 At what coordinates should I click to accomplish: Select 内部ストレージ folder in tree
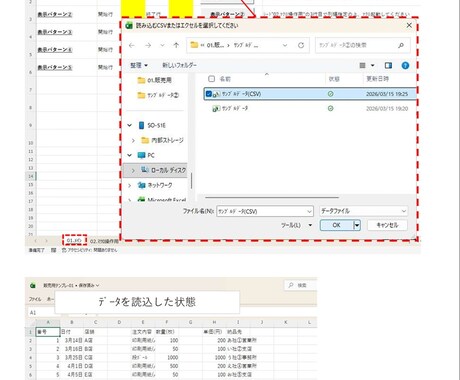(x=162, y=140)
